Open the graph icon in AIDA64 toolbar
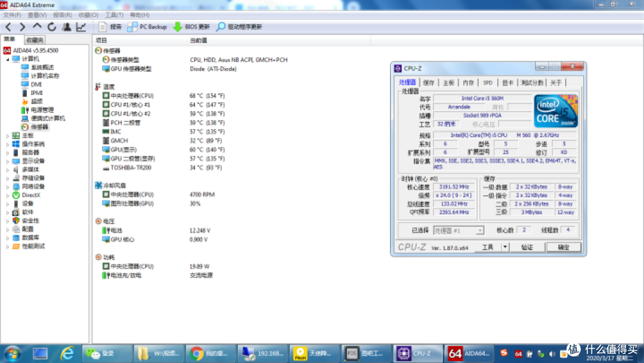Image resolution: width=644 pixels, height=363 pixels. click(81, 27)
